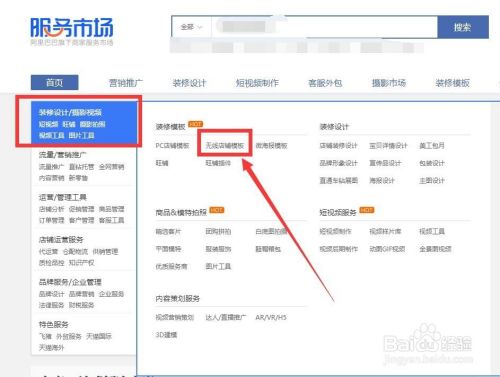Click 客户管理 link in sidebar

[x=81, y=220]
